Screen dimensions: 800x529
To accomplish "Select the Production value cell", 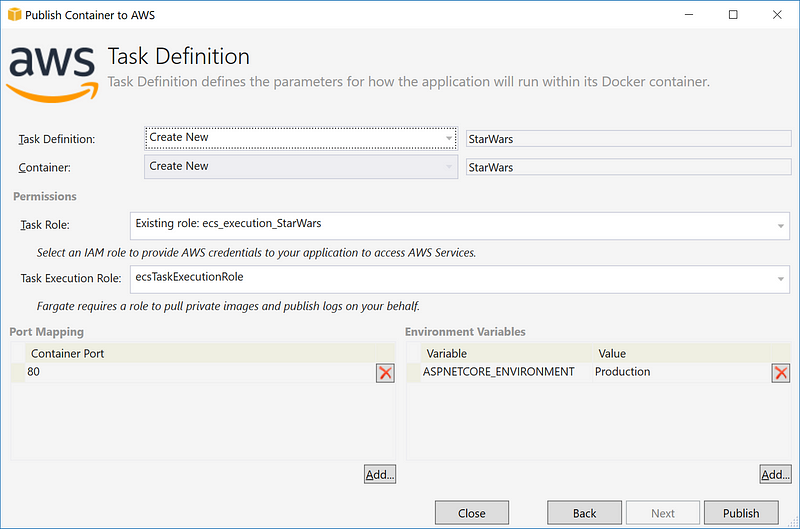I will [x=680, y=372].
